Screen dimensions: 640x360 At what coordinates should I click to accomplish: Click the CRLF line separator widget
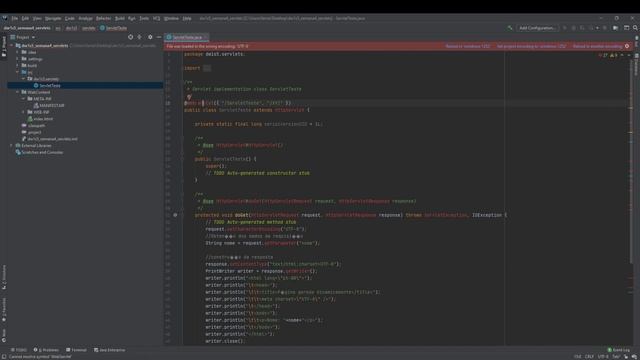point(589,357)
